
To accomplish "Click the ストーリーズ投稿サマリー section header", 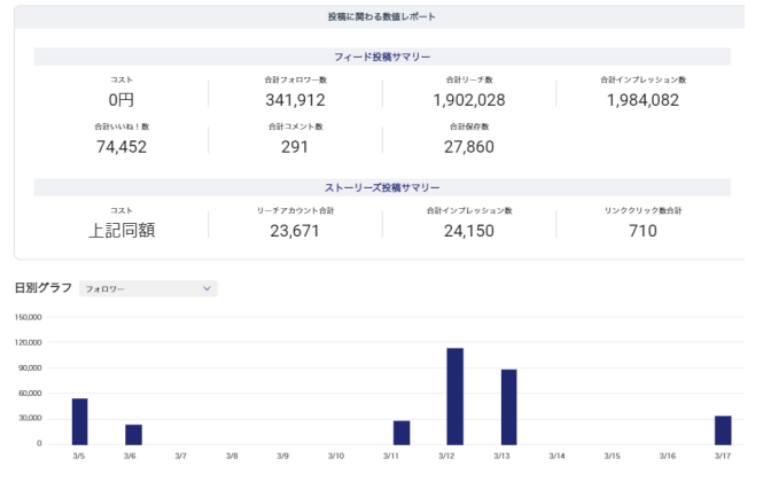I will (x=382, y=188).
